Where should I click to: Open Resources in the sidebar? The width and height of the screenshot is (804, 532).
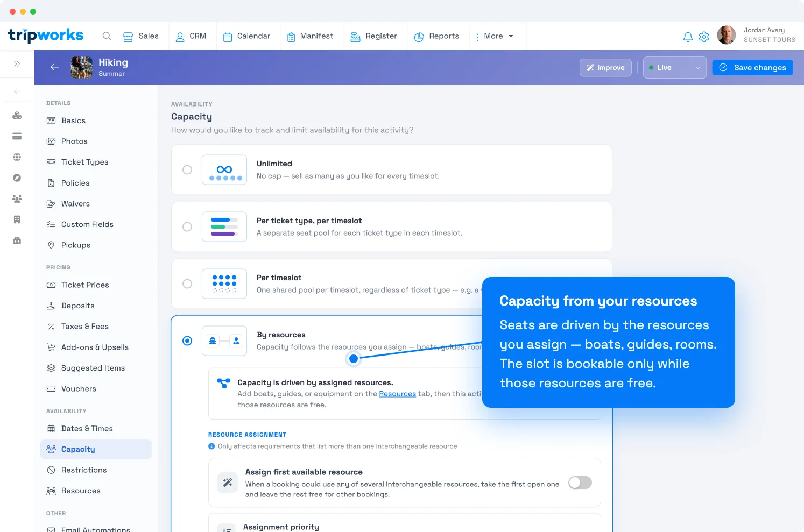[x=96, y=491]
